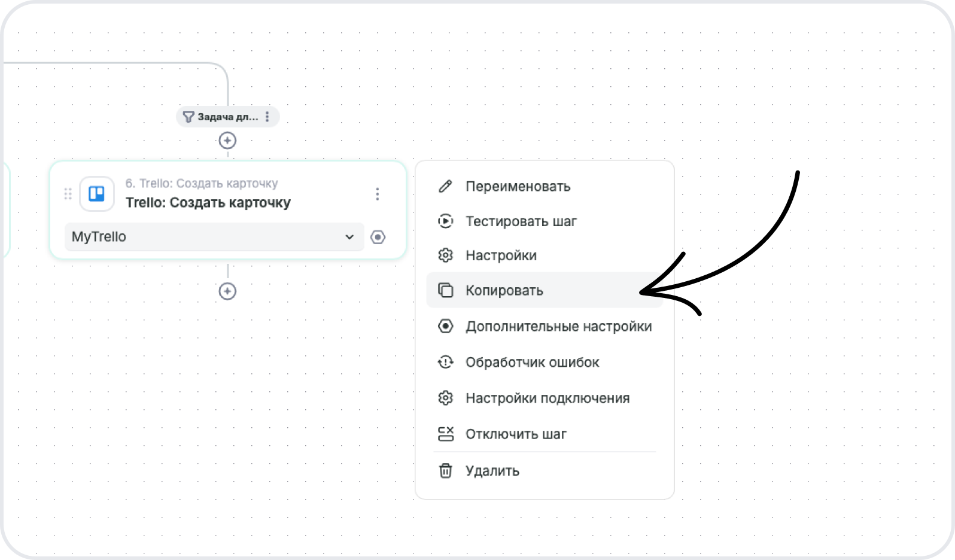955x560 pixels.
Task: Open the three-dot menu on the filter chip
Action: pyautogui.click(x=267, y=117)
